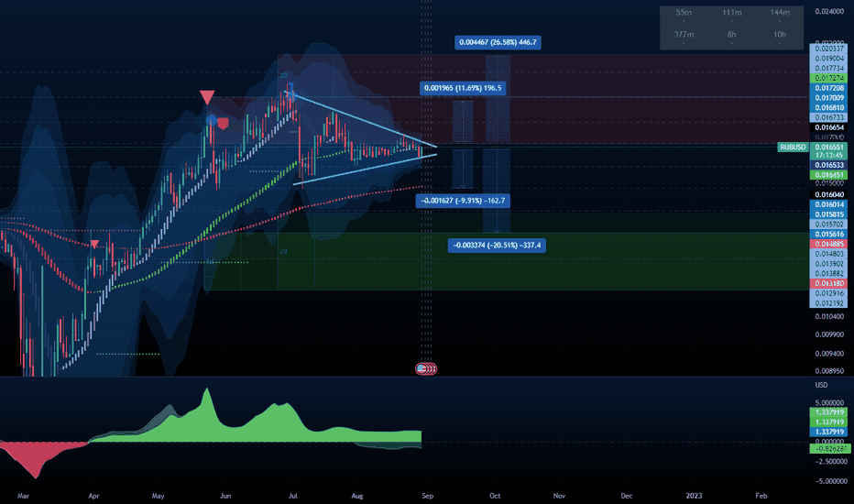This screenshot has height=504, width=854.
Task: Click the Dec label on time axis
Action: click(x=627, y=496)
